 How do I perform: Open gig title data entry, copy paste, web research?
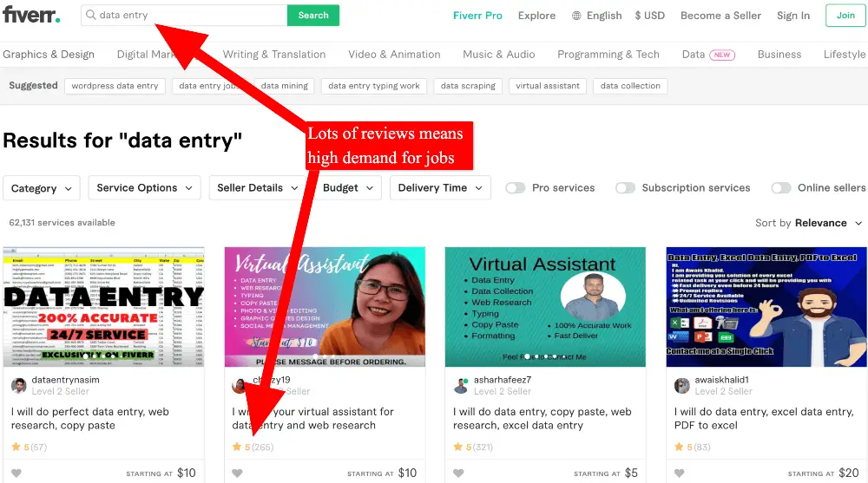point(542,418)
